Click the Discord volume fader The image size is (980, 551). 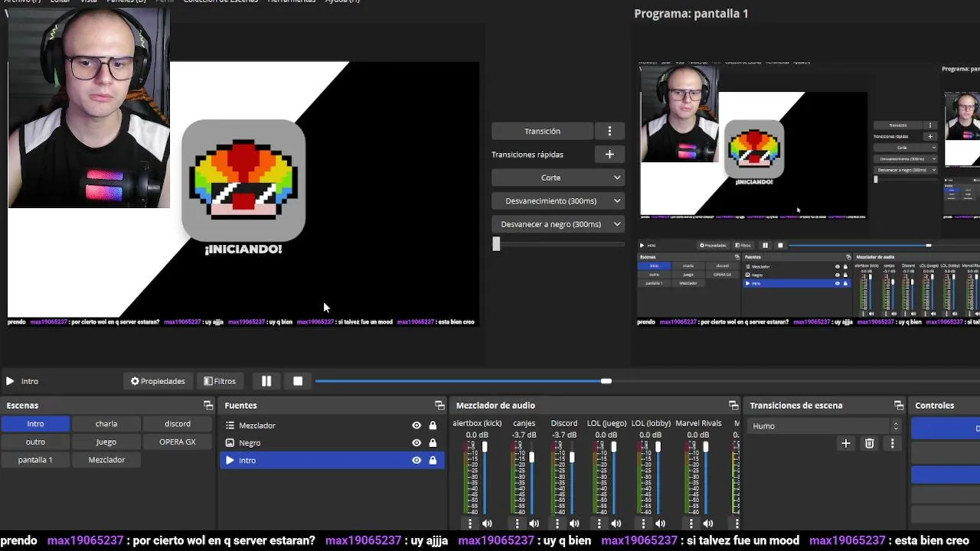click(572, 457)
